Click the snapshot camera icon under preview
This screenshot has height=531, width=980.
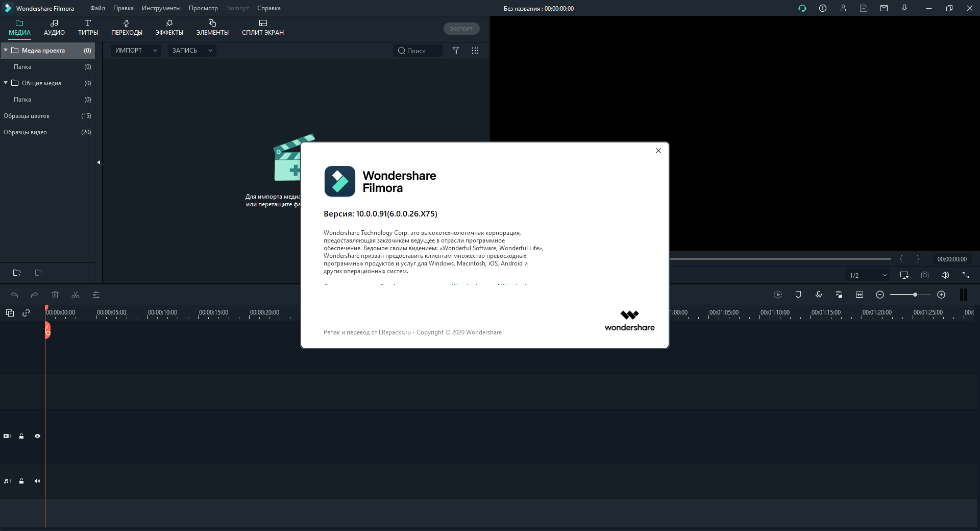pyautogui.click(x=924, y=275)
